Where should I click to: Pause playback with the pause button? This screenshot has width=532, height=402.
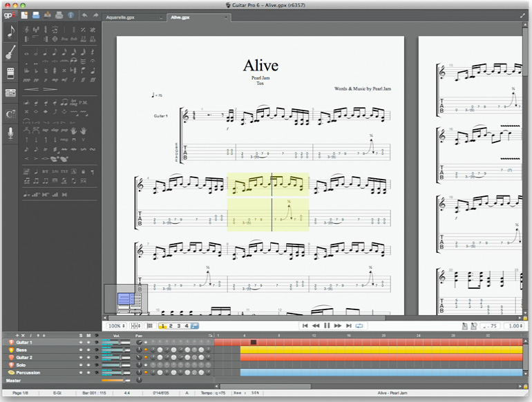pyautogui.click(x=327, y=325)
